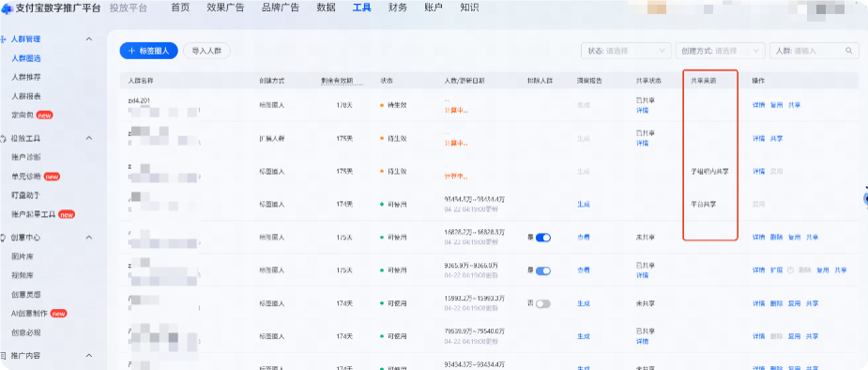Click 详情 action in 子租户内共享 row
This screenshot has height=370, width=868.
(x=758, y=172)
